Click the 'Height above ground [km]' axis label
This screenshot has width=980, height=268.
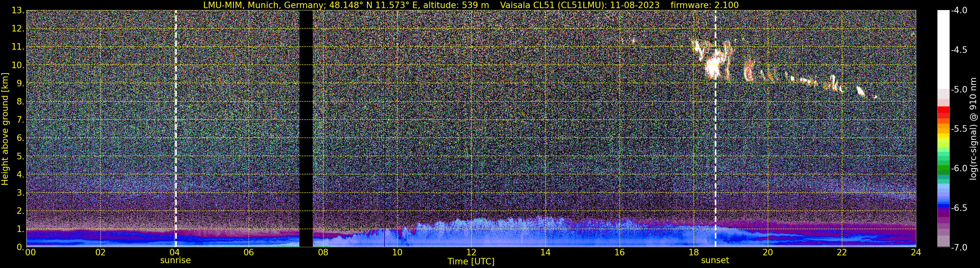5,129
